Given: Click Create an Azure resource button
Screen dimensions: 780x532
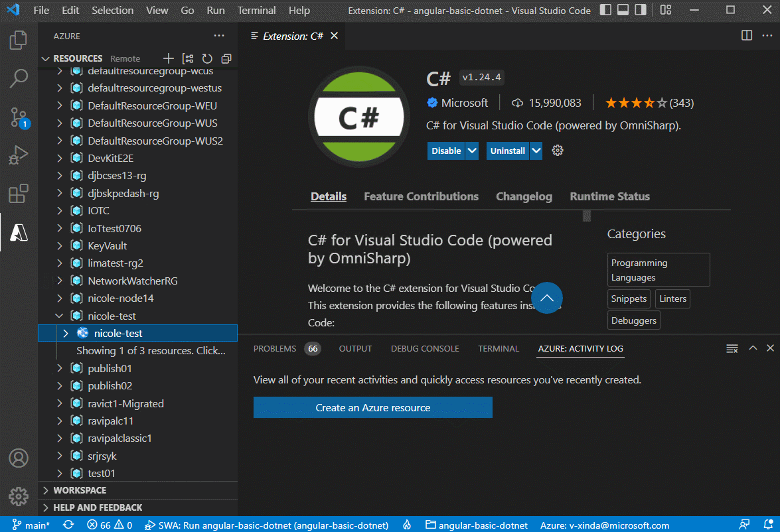Looking at the screenshot, I should tap(372, 407).
